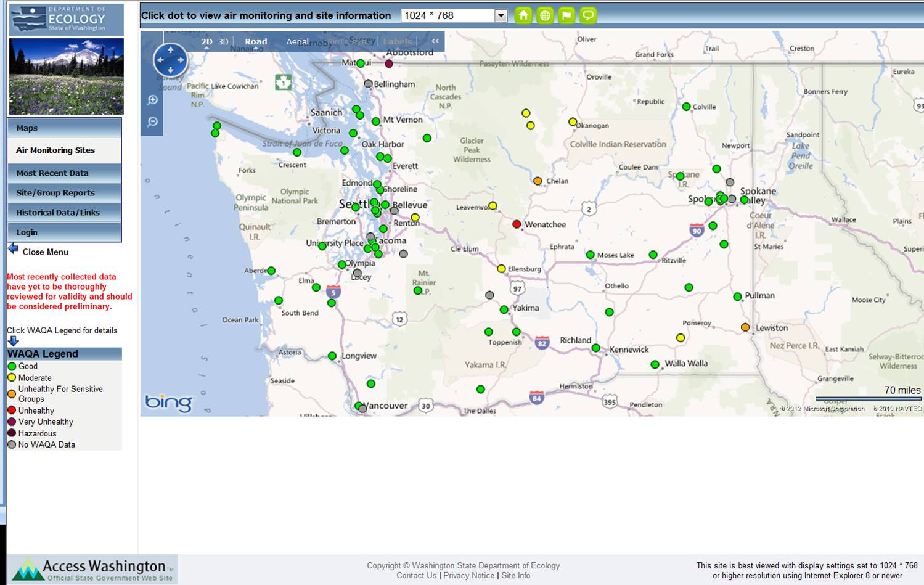Open the 1024 * 768 resolution dropdown
The width and height of the screenshot is (924, 585).
[x=501, y=15]
